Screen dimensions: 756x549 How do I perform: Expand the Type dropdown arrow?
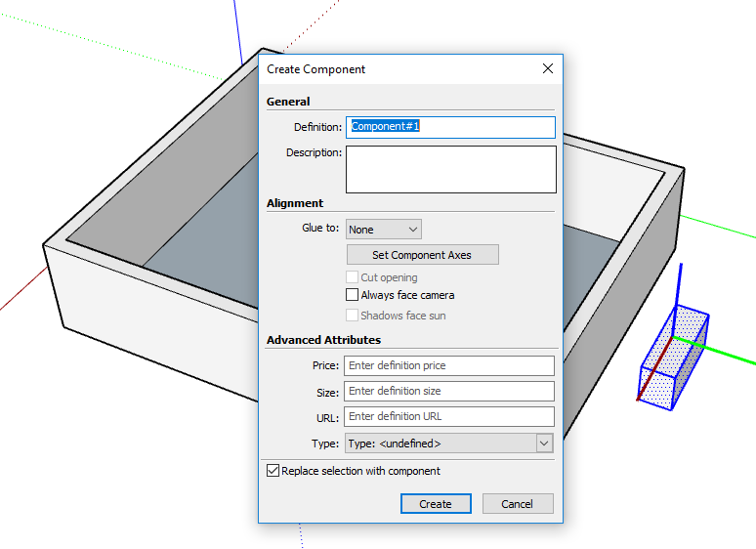click(544, 443)
